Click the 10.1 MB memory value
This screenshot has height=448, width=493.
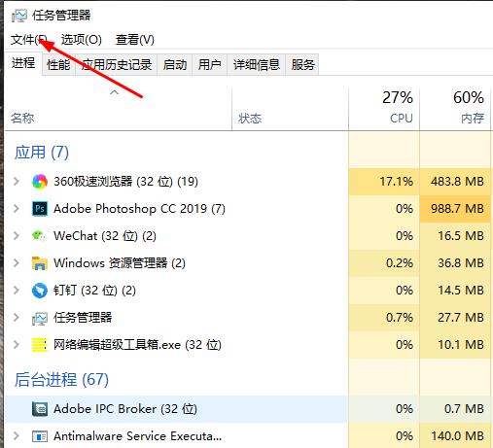(x=461, y=345)
